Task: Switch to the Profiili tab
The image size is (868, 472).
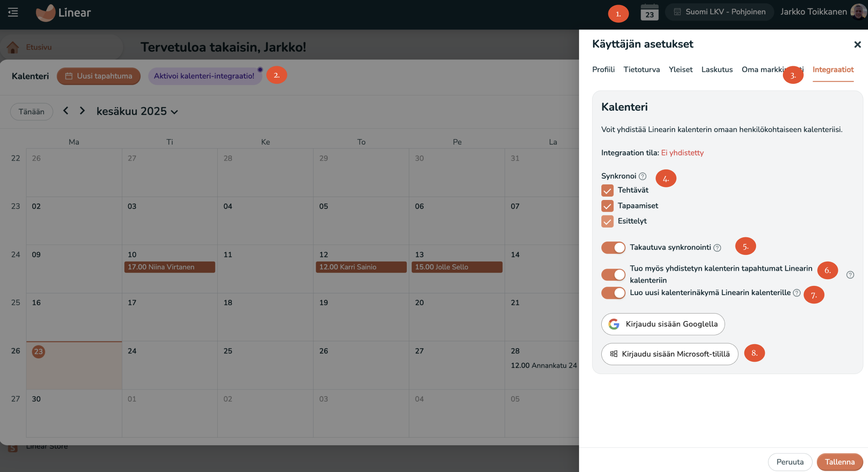Action: click(x=603, y=70)
